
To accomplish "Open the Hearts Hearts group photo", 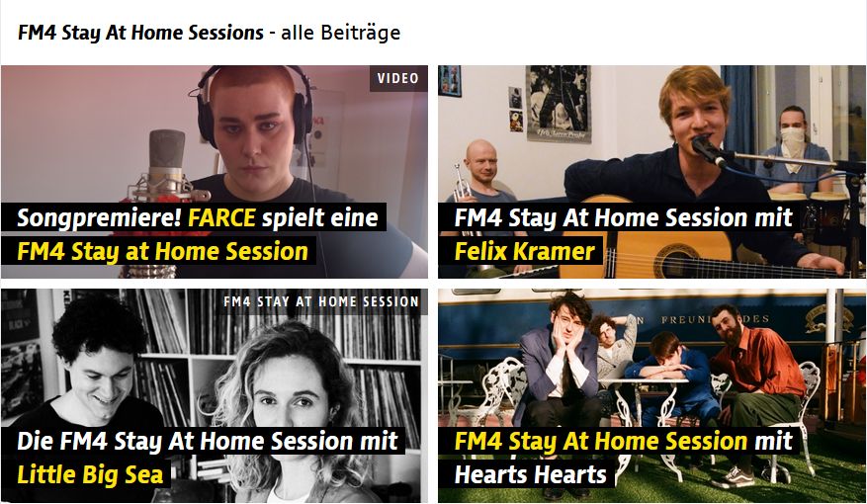I will pos(651,395).
